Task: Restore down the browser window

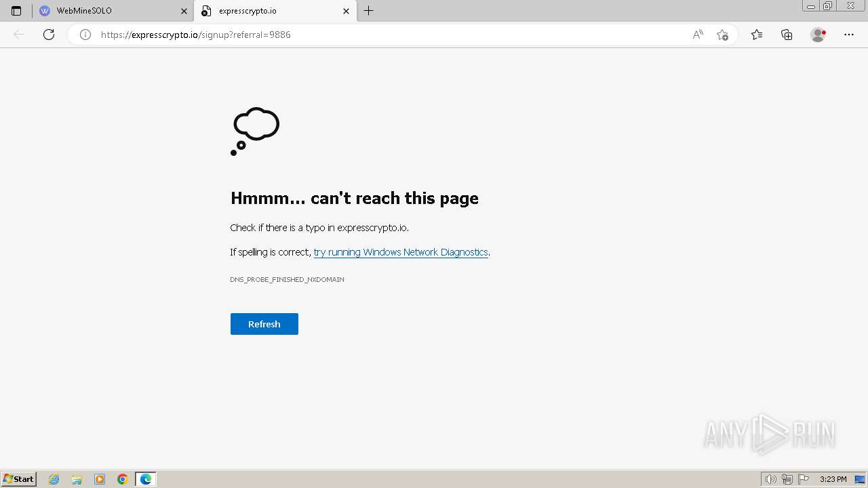Action: [x=827, y=6]
